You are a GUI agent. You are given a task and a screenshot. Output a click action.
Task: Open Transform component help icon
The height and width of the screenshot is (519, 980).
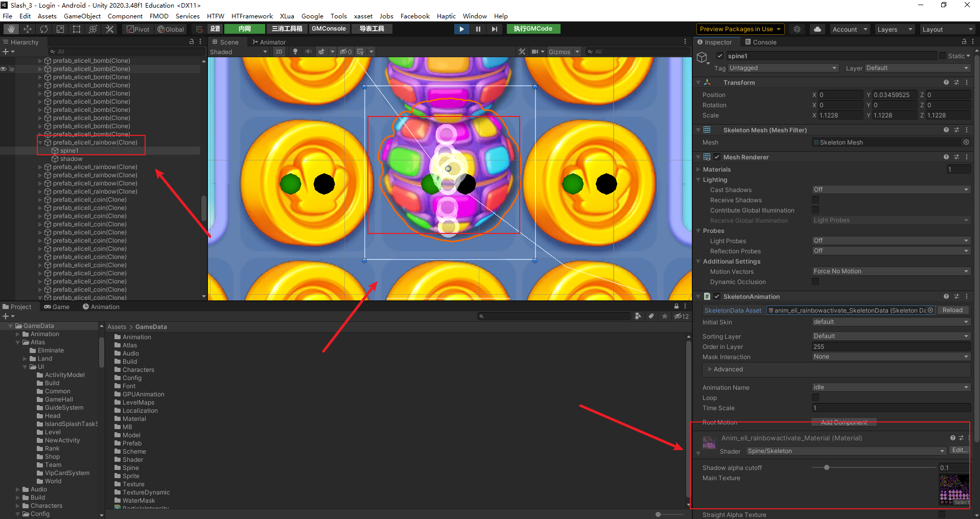tap(946, 82)
